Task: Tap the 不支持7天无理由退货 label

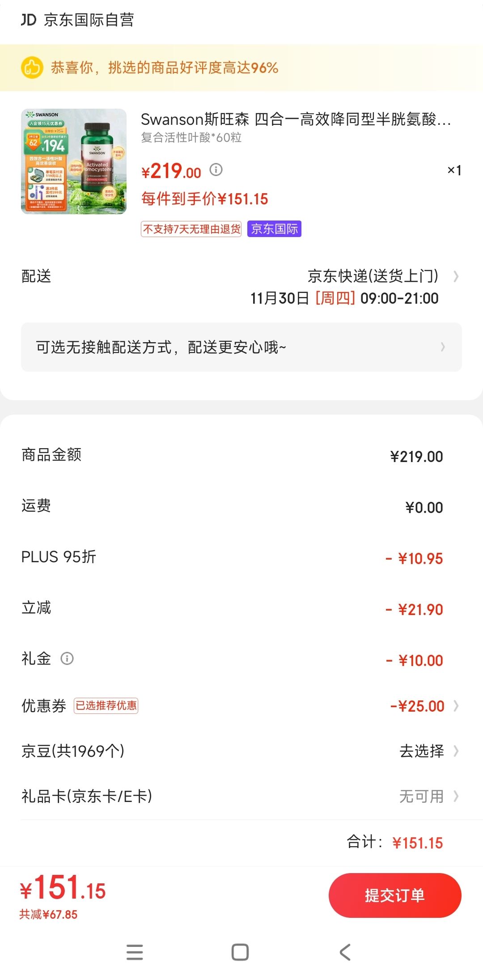Action: (x=191, y=229)
